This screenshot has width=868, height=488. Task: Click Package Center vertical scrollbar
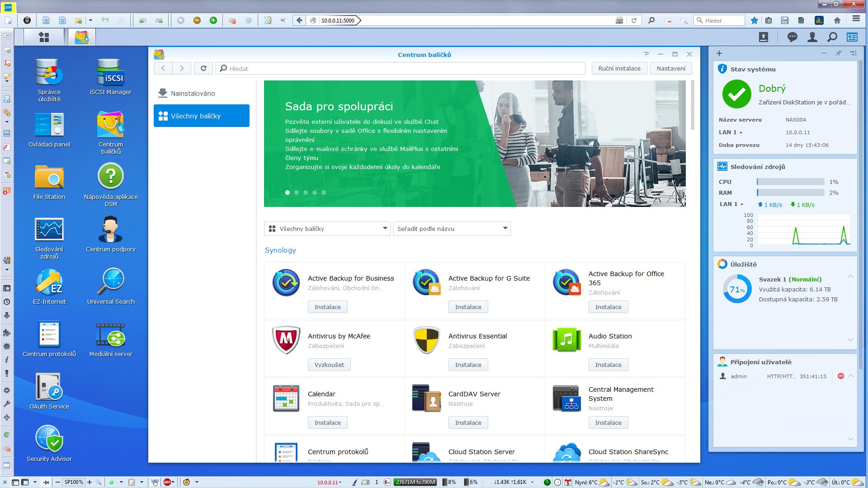[x=693, y=105]
